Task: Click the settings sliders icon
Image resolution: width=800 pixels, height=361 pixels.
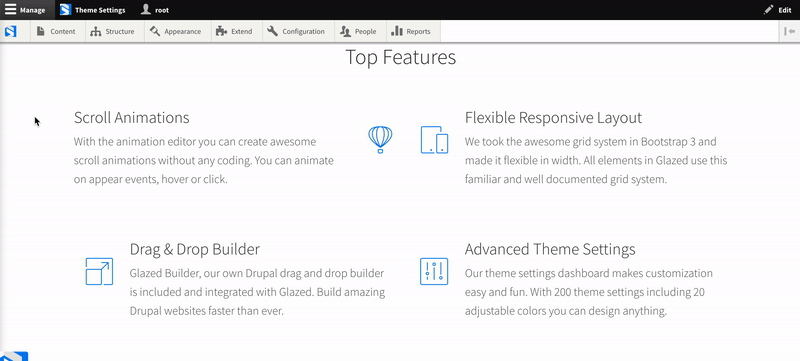Action: tap(434, 271)
